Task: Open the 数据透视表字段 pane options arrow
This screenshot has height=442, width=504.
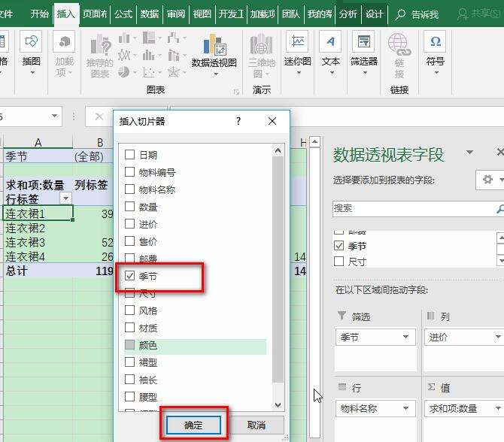Action: tap(469, 153)
